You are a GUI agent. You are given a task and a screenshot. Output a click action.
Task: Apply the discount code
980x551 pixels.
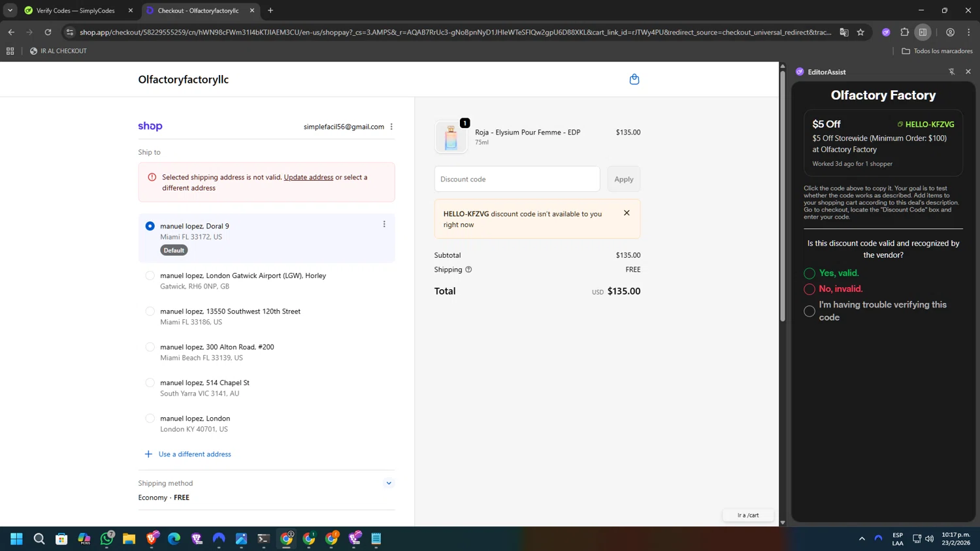pyautogui.click(x=623, y=179)
